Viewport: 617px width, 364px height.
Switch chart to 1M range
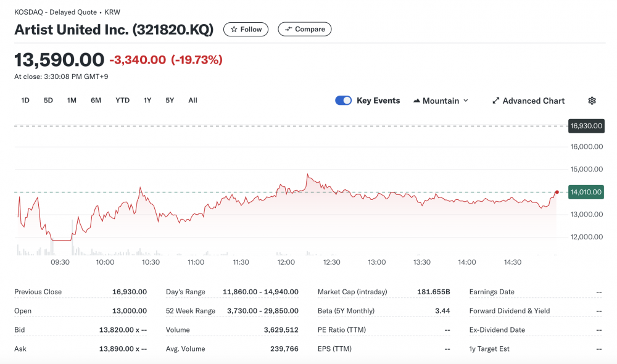(72, 101)
